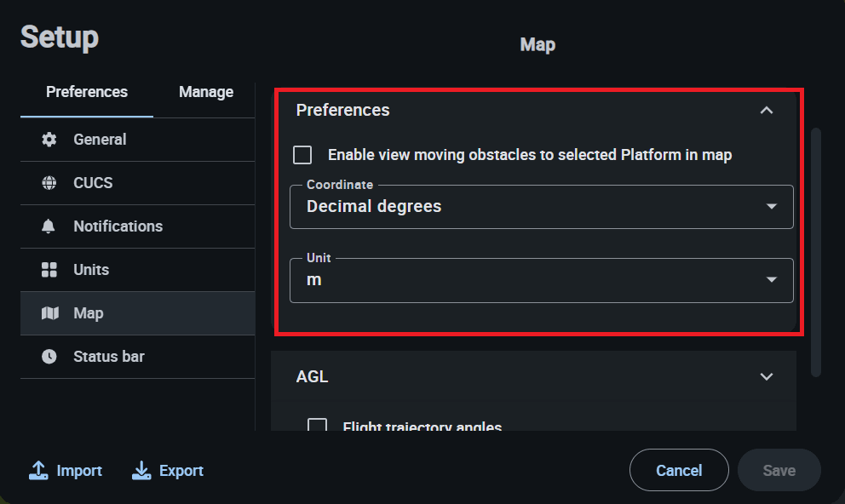Click the Status bar clock icon
Screen dimensions: 845x504
click(49, 357)
